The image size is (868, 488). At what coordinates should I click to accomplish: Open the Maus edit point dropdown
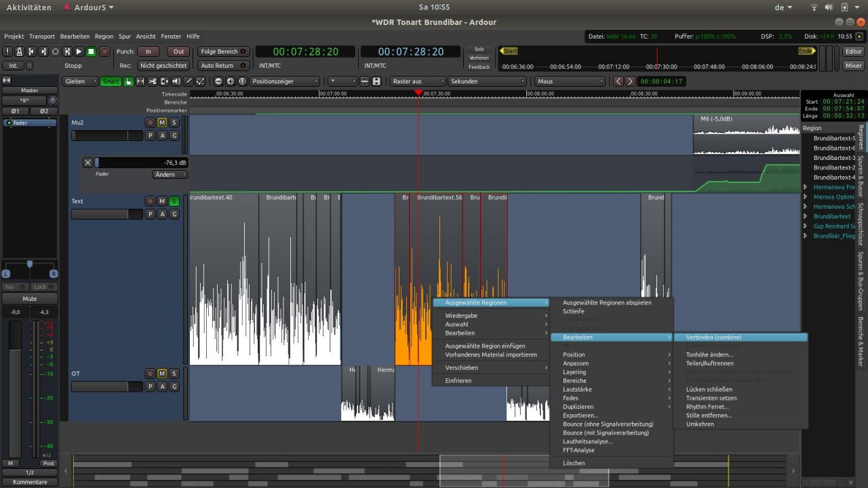coord(570,81)
